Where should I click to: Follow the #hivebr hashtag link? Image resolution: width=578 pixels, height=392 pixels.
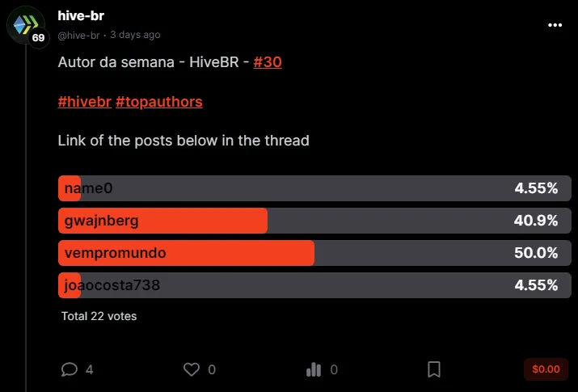coord(85,102)
